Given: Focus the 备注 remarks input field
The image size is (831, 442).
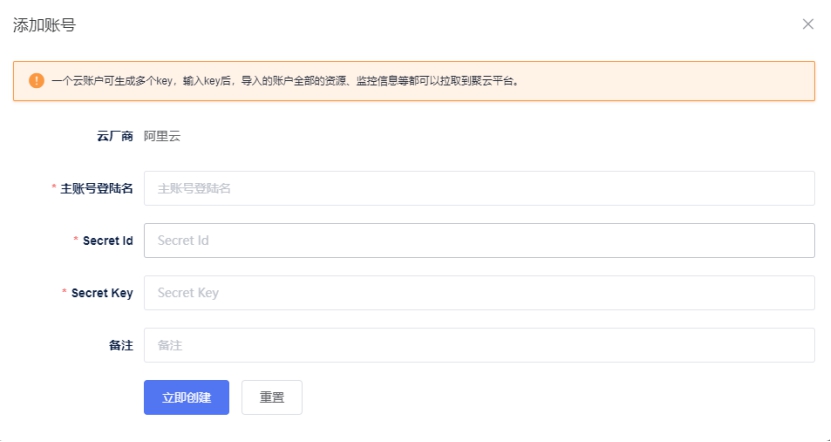Looking at the screenshot, I should coord(479,345).
